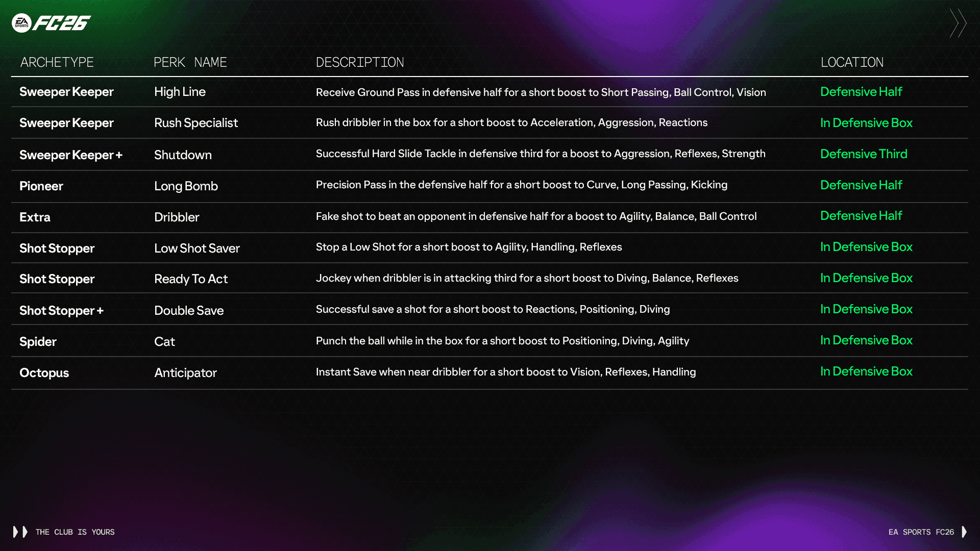980x551 pixels.
Task: Click the High Line description about Ground Pass
Action: coord(541,92)
